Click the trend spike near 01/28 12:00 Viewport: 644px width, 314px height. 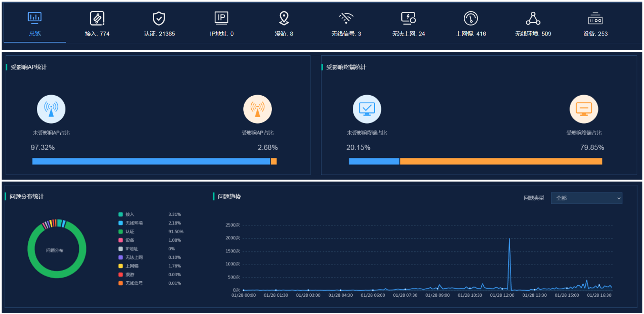(x=509, y=239)
